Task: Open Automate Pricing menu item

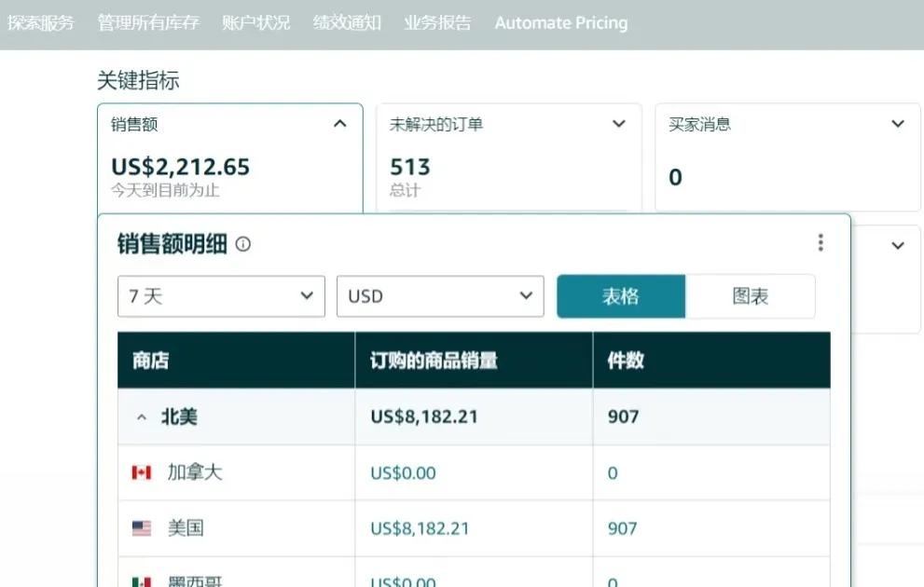Action: click(x=561, y=22)
